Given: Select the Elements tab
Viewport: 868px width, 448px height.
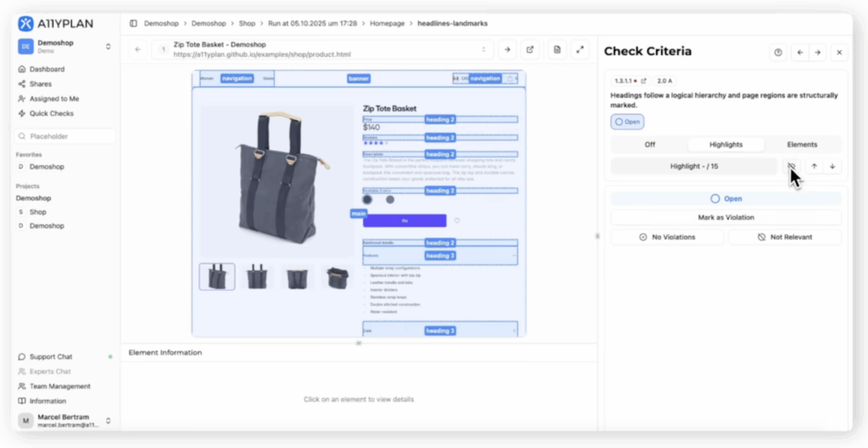Looking at the screenshot, I should tap(802, 144).
